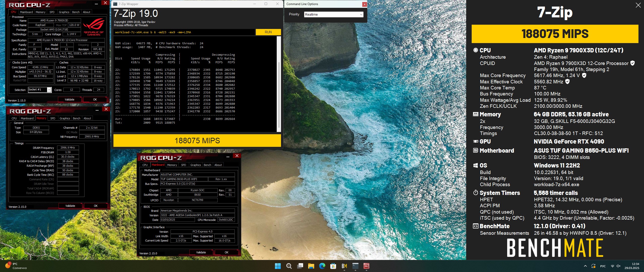Minimize the CPU-Z processor window
Image resolution: width=644 pixels, height=272 pixels.
click(96, 4)
